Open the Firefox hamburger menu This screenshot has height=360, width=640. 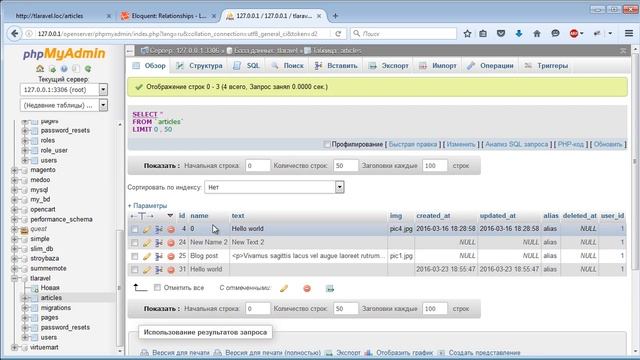click(629, 33)
